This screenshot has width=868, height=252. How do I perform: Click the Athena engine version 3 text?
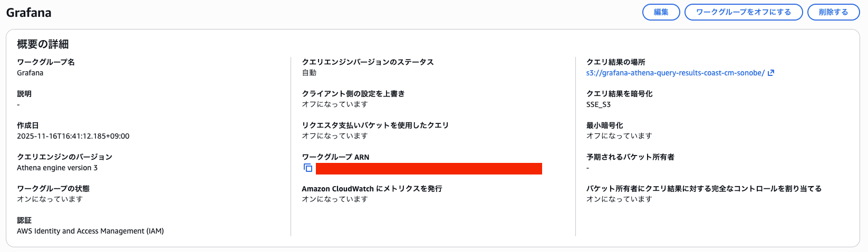click(x=57, y=168)
